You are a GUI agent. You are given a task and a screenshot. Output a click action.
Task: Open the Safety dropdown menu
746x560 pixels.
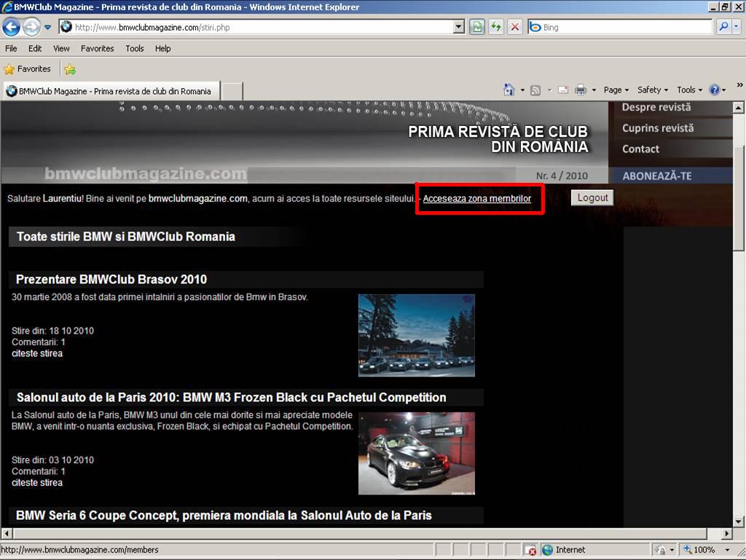coord(653,90)
